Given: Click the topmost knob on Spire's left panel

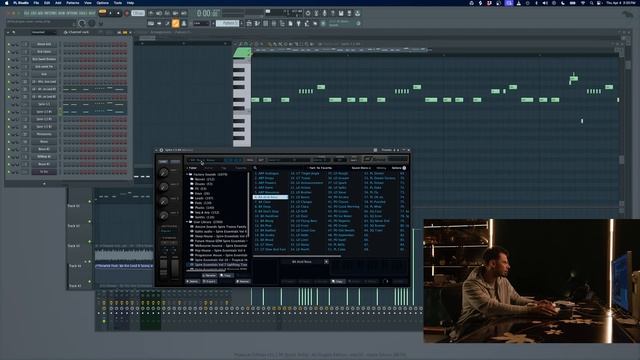Looking at the screenshot, I should (164, 173).
